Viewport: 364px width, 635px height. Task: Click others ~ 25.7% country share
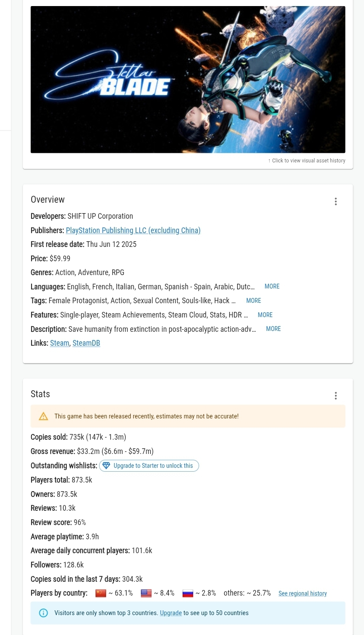coord(247,593)
